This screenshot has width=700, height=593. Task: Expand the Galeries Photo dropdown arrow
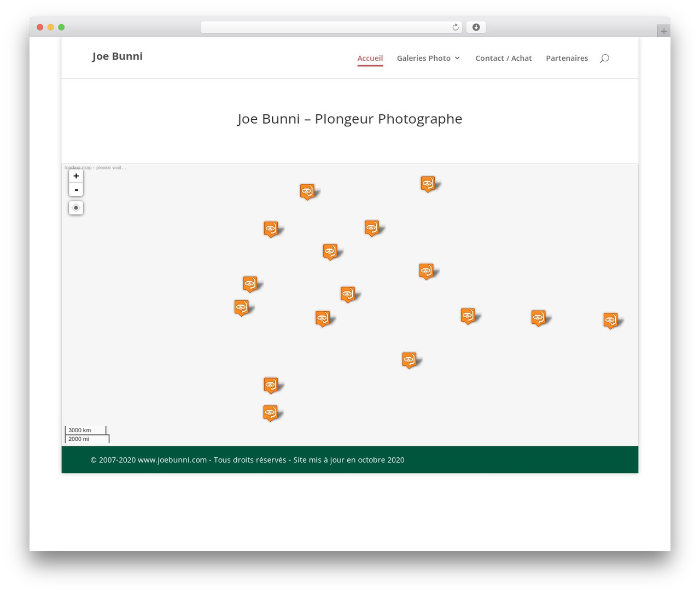(457, 58)
